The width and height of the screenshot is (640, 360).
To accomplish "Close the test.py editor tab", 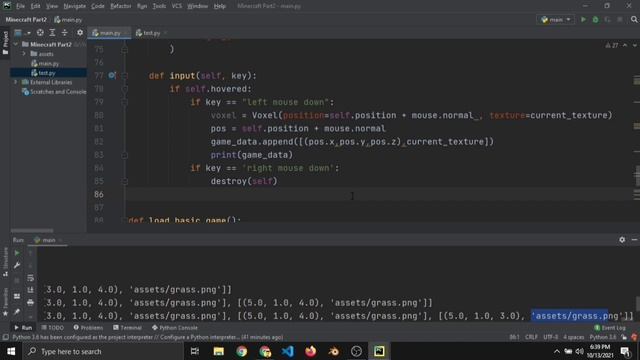I will tap(165, 33).
